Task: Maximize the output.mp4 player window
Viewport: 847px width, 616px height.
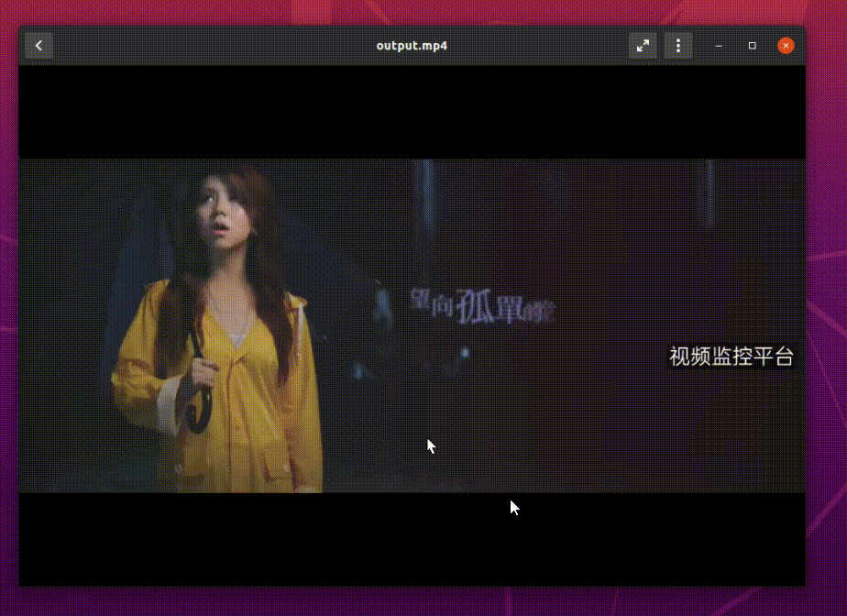Action: coord(752,46)
